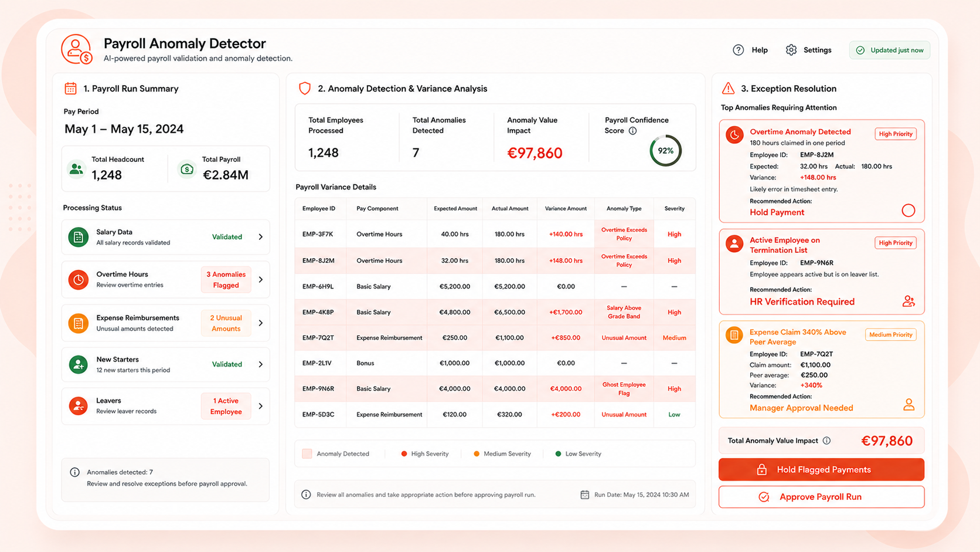The height and width of the screenshot is (552, 980).
Task: Select the EMP-4K8P employee ID cell
Action: pos(318,312)
